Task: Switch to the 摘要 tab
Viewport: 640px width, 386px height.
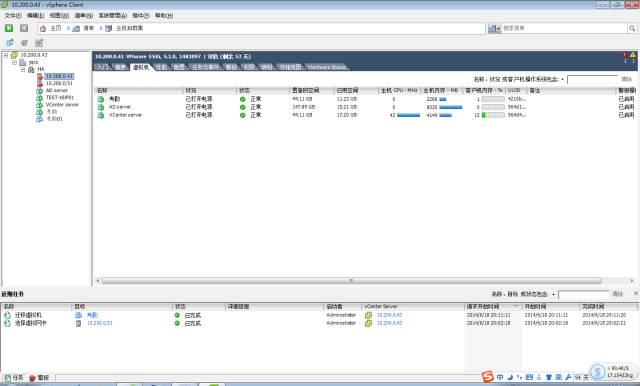Action: [x=120, y=67]
